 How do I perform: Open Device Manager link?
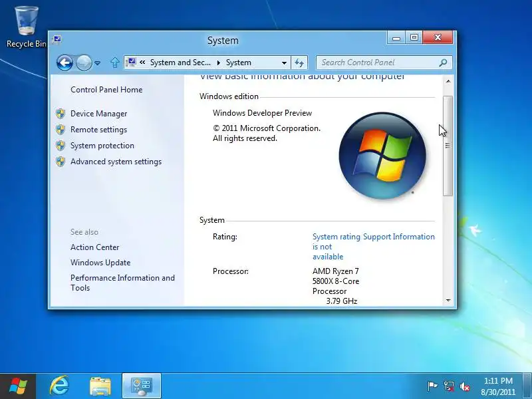coord(98,114)
